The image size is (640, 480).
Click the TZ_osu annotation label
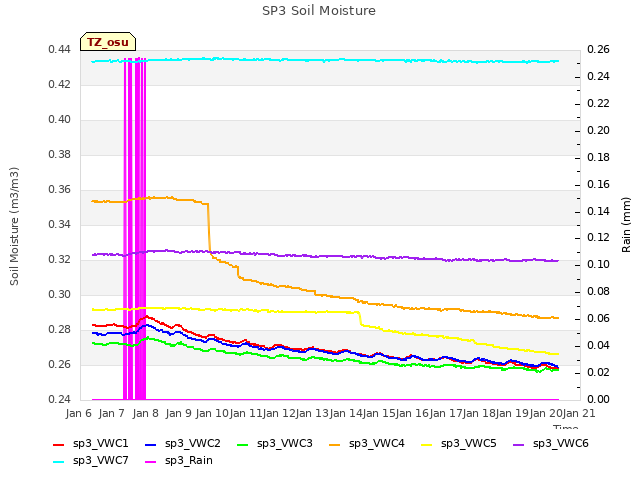tap(108, 42)
